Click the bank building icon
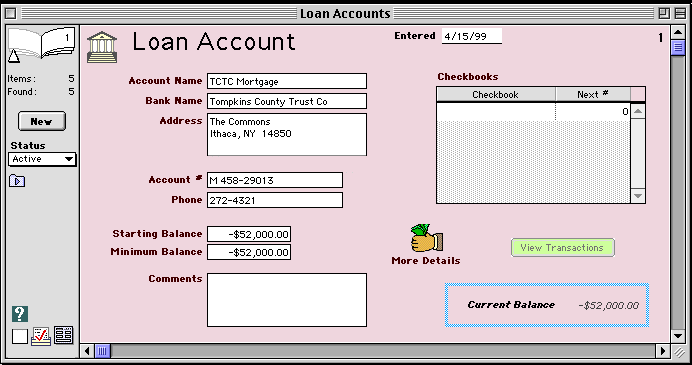Screen dimensions: 692x365 (102, 47)
